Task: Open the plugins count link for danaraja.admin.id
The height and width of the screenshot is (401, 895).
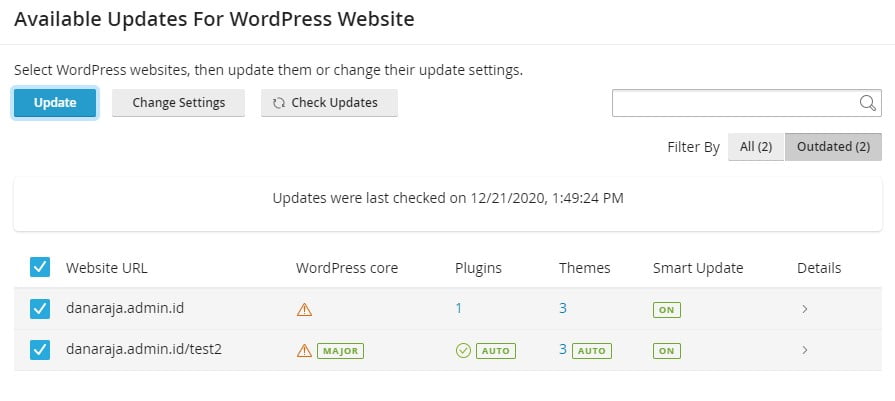Action: (x=458, y=309)
